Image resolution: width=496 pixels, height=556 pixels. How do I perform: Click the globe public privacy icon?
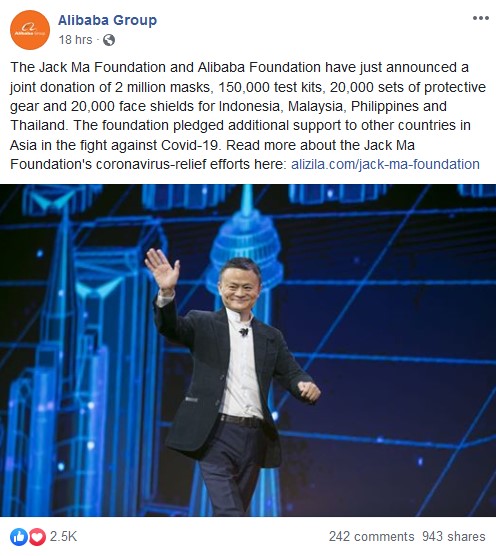tap(109, 40)
